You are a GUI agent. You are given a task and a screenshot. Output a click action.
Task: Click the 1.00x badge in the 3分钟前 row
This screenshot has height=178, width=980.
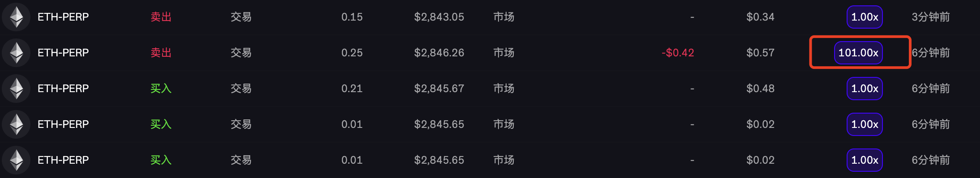point(865,17)
